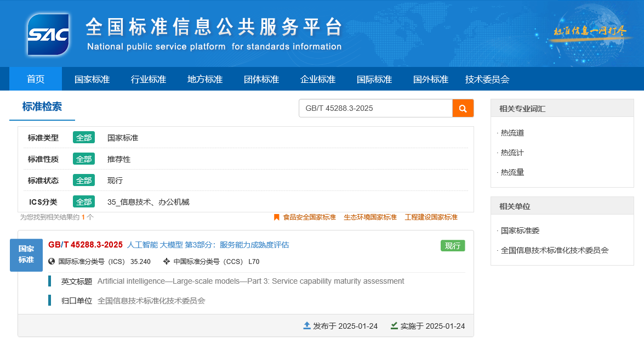Open the 国外标准 menu item
The height and width of the screenshot is (343, 644).
(x=431, y=79)
